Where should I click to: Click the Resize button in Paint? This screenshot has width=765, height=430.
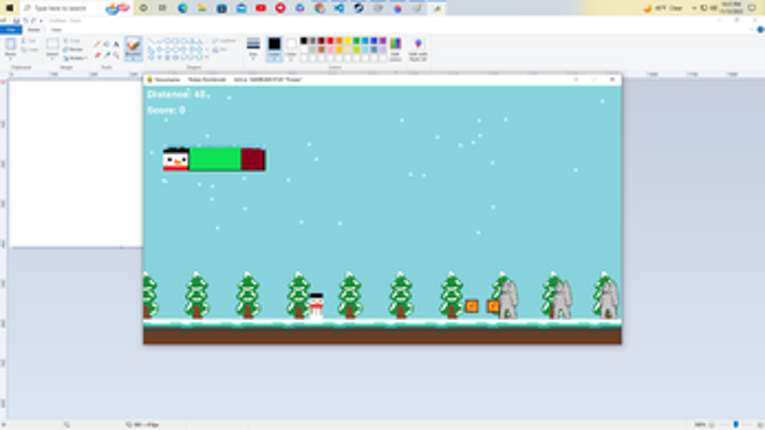pos(73,49)
